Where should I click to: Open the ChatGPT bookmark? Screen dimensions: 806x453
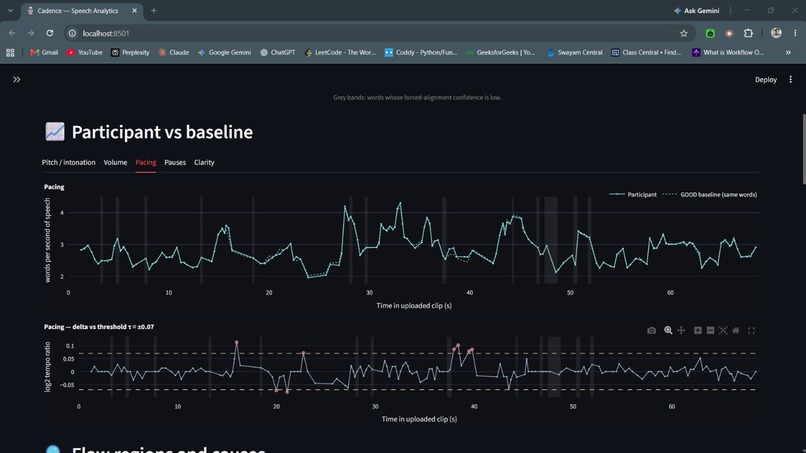point(278,52)
